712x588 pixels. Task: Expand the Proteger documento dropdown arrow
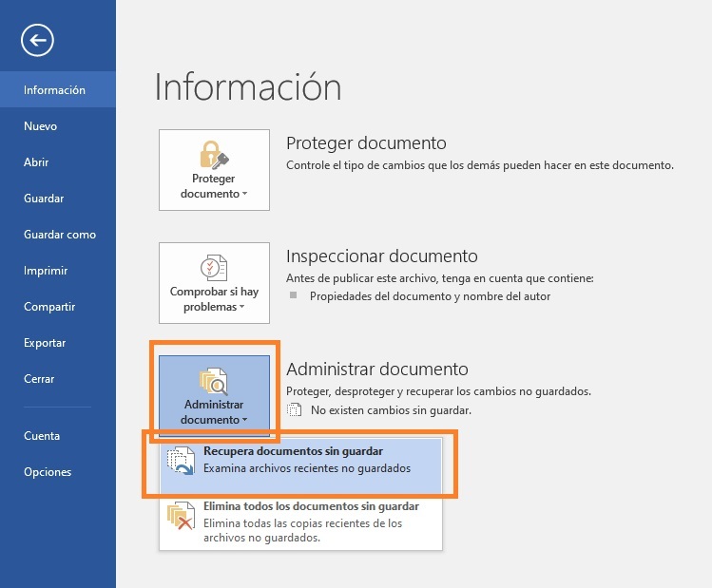point(244,194)
